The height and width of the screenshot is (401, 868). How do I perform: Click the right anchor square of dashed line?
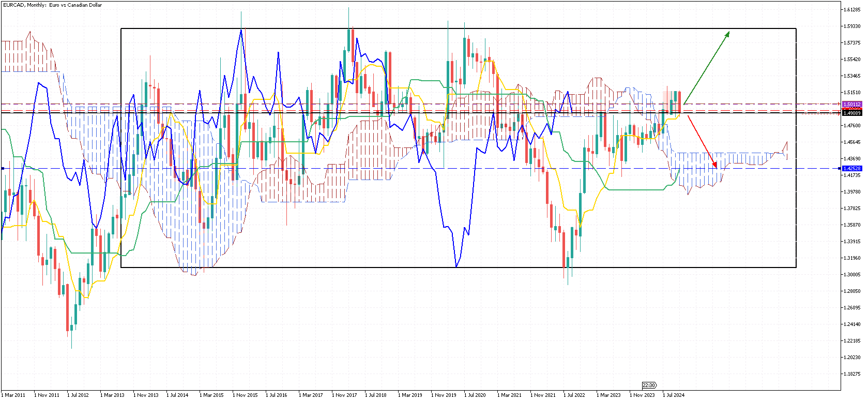(x=839, y=168)
